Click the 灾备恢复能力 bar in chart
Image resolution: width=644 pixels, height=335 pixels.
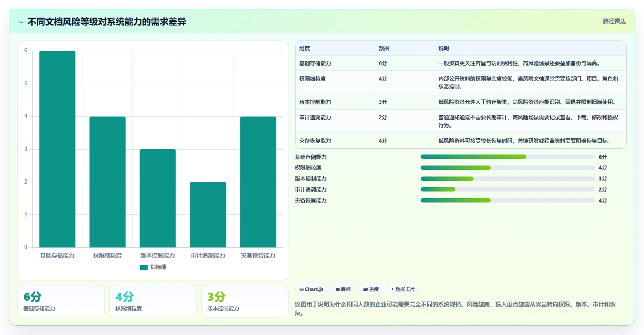(x=258, y=182)
